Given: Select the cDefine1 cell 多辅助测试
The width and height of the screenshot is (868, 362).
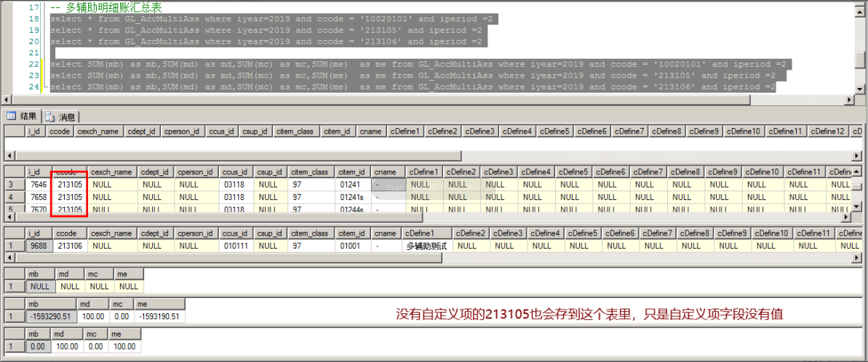Looking at the screenshot, I should tap(427, 246).
